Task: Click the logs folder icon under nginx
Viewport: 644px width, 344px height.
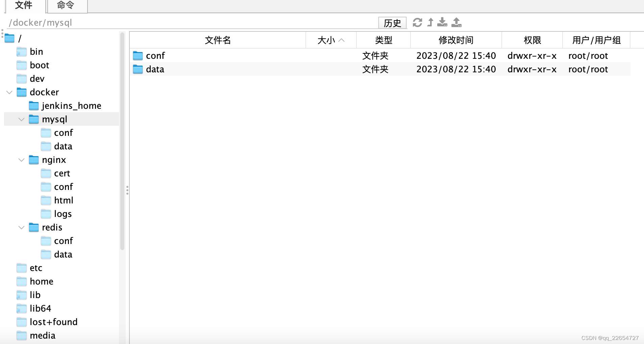Action: (46, 214)
